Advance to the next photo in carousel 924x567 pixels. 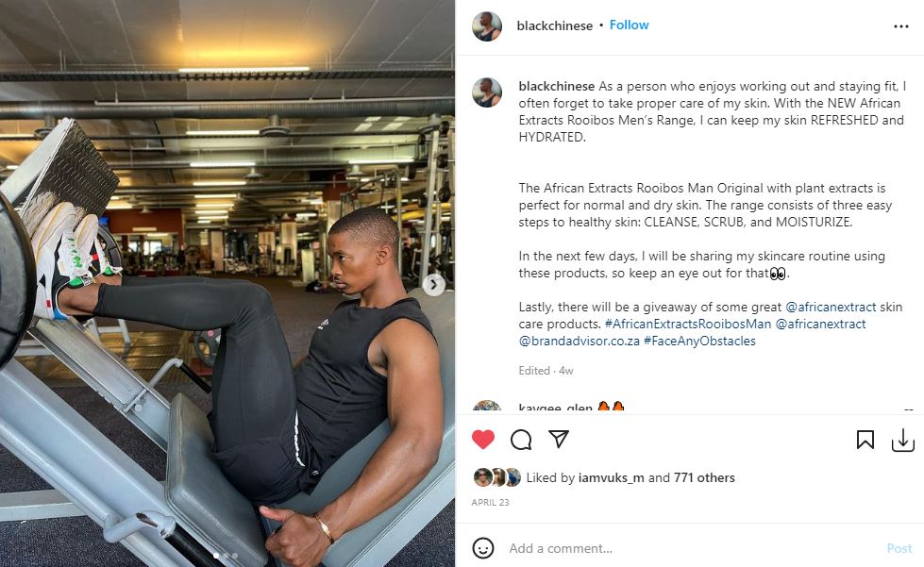tap(434, 285)
